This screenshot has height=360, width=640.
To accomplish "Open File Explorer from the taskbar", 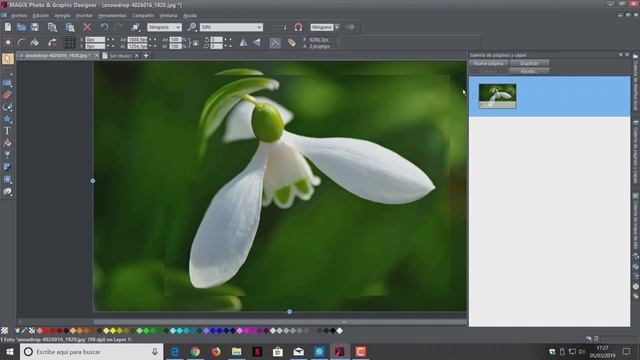I will pos(236,351).
